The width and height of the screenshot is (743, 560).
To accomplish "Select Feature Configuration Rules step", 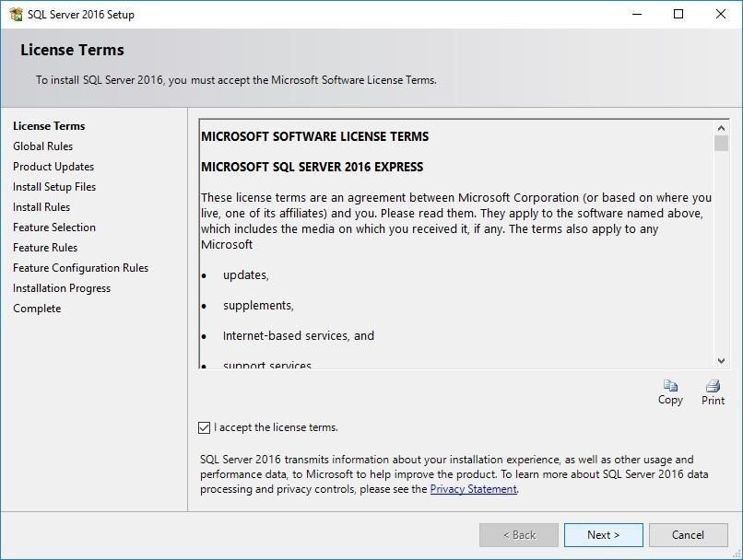I will (x=80, y=268).
